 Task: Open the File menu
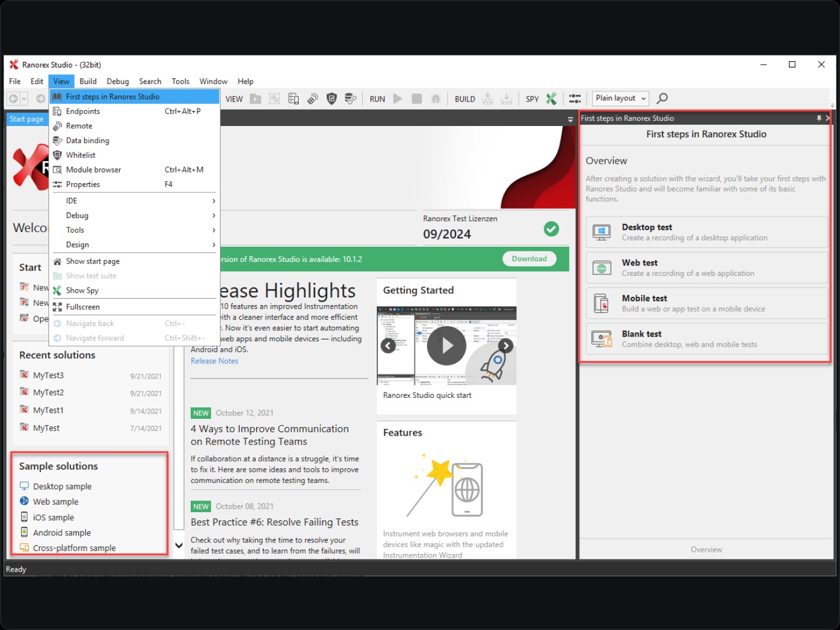point(15,81)
